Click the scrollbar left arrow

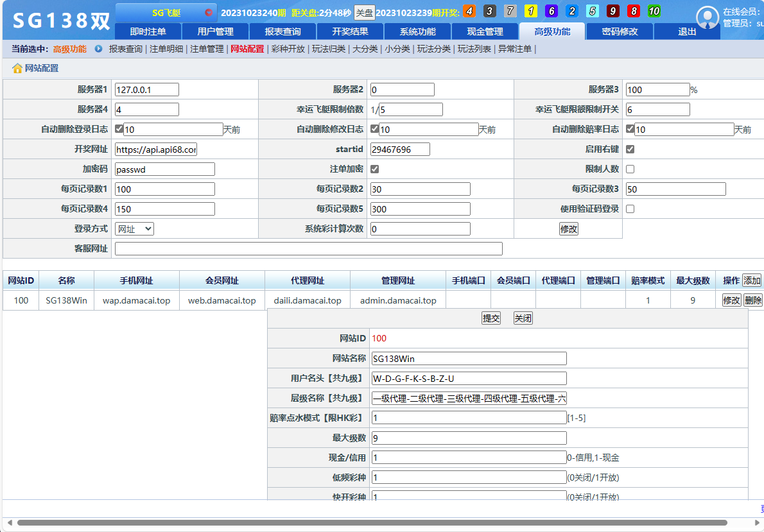pos(9,523)
